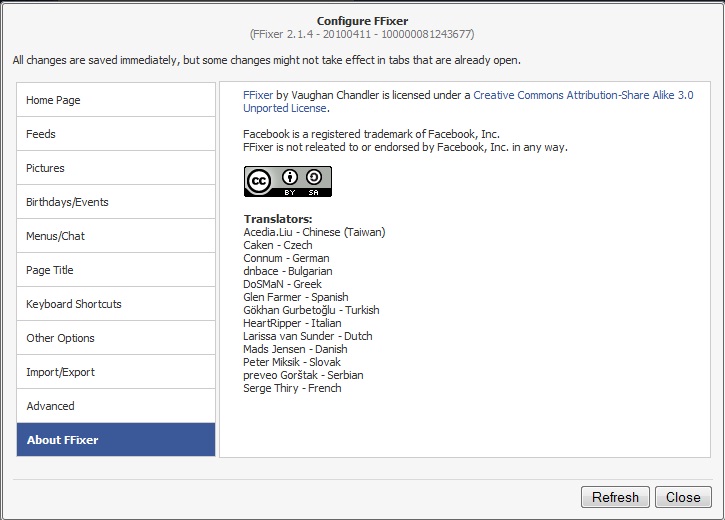Click the Translators heading
Viewport: 725px width, 520px height.
[278, 219]
